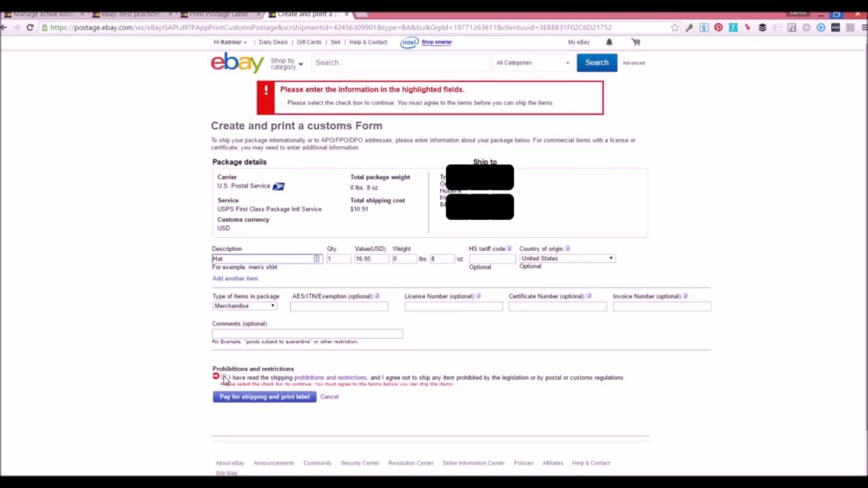
Task: Click the Add another item link
Action: click(x=235, y=279)
